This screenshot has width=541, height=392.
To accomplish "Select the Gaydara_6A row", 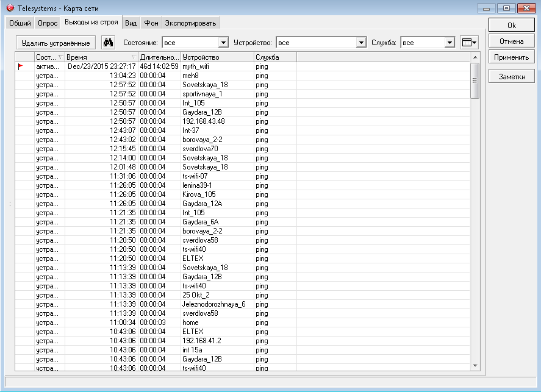I will pyautogui.click(x=242, y=222).
